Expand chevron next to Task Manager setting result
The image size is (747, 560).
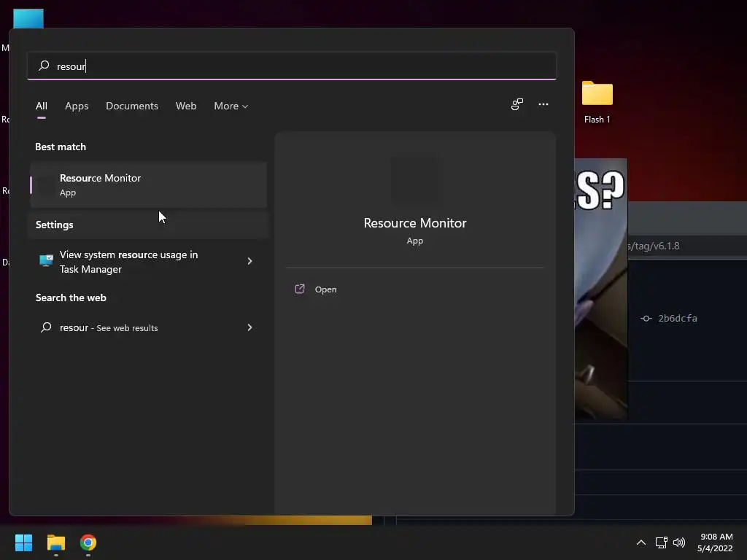[249, 261]
